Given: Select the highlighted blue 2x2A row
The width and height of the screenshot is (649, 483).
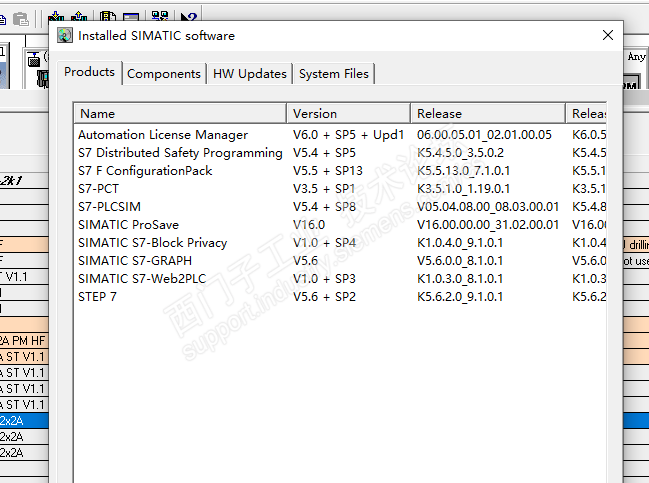Looking at the screenshot, I should [x=24, y=421].
